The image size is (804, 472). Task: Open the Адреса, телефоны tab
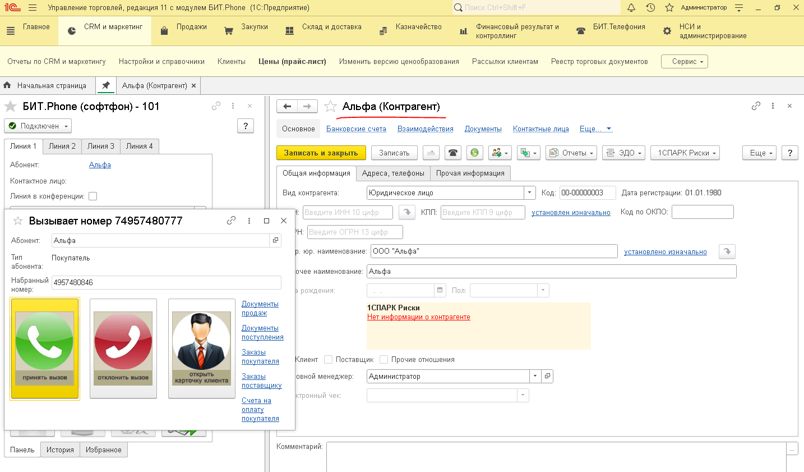click(393, 173)
